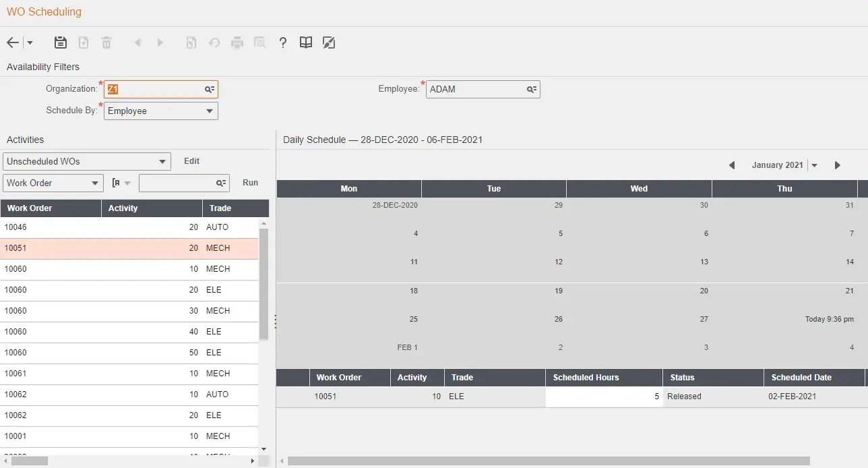Click the toolbar icon right of the book

[x=328, y=42]
